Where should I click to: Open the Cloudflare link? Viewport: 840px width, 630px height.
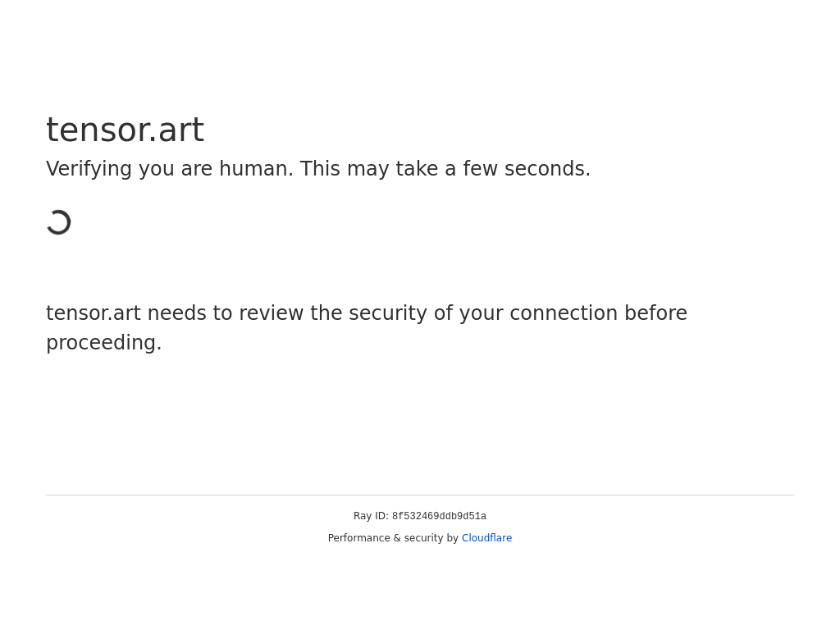486,538
